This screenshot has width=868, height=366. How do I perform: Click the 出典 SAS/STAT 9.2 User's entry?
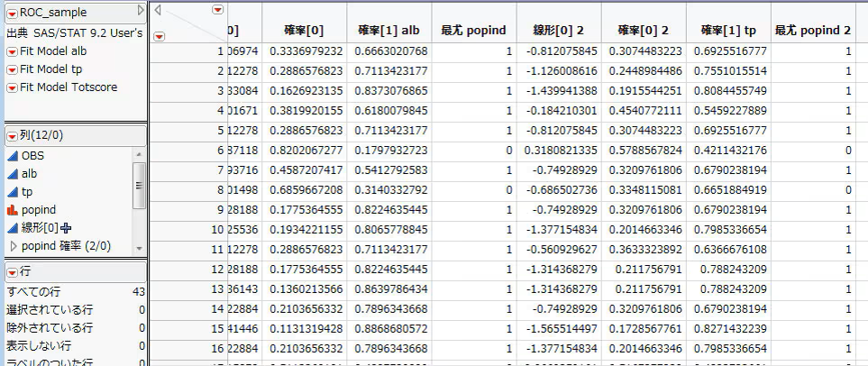(75, 33)
